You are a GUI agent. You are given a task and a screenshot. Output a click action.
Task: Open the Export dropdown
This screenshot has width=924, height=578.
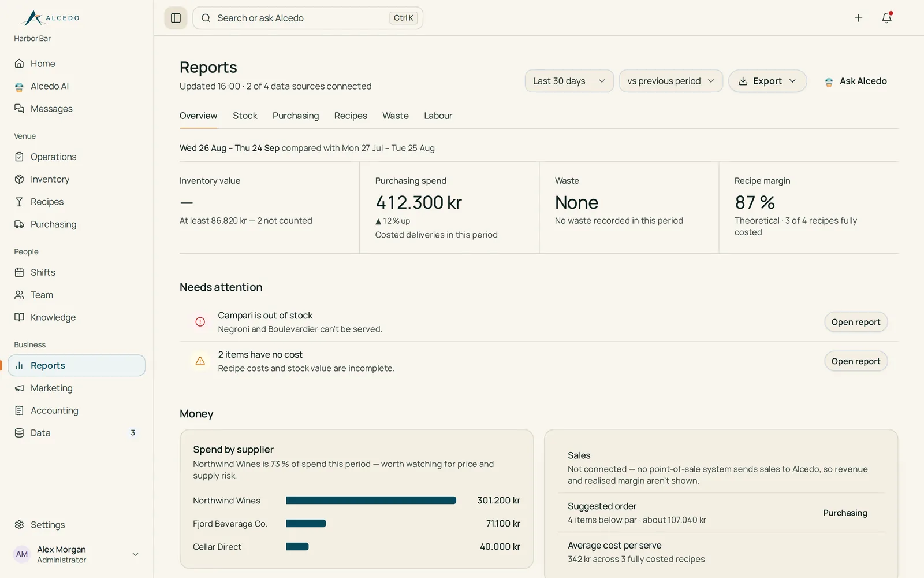coord(767,81)
